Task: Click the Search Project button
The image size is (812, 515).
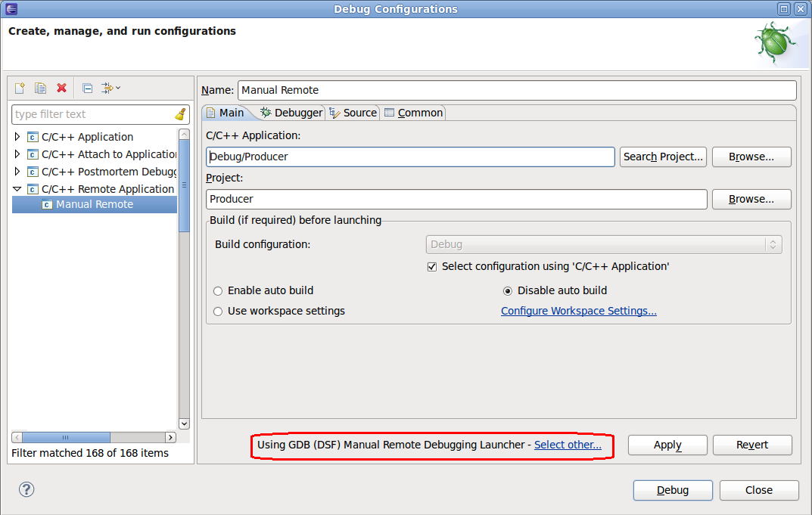Action: 663,157
